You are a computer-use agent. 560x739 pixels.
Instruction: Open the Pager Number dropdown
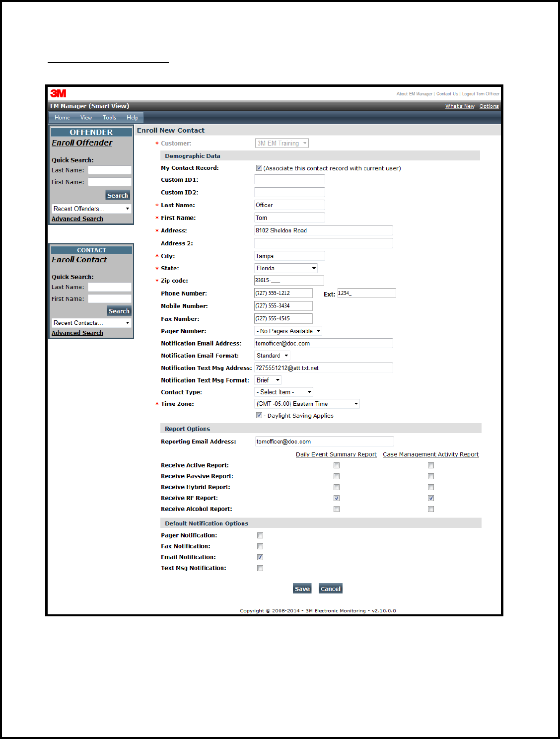click(x=288, y=331)
